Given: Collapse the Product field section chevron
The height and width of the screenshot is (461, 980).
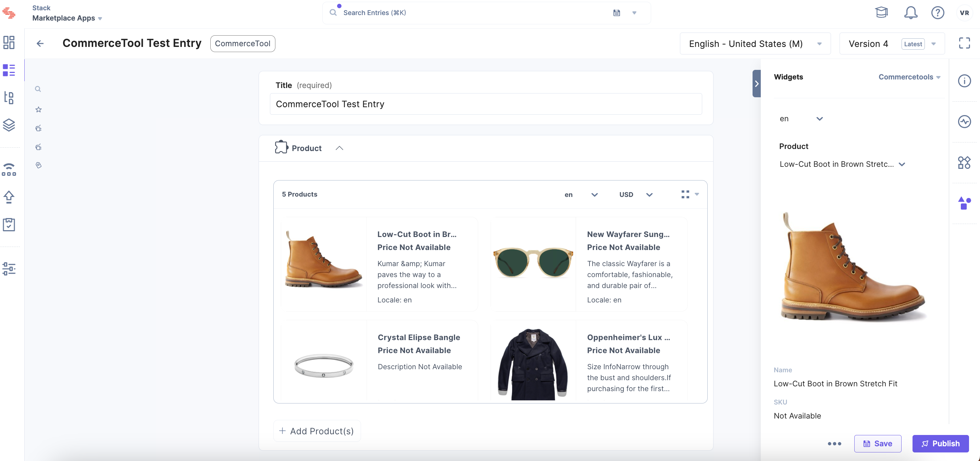Looking at the screenshot, I should click(340, 148).
